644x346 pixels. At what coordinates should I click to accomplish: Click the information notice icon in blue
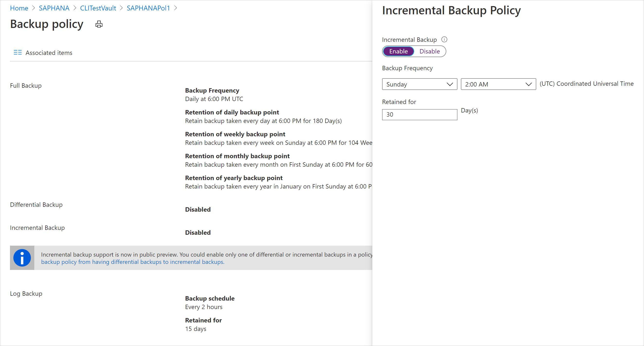point(22,258)
